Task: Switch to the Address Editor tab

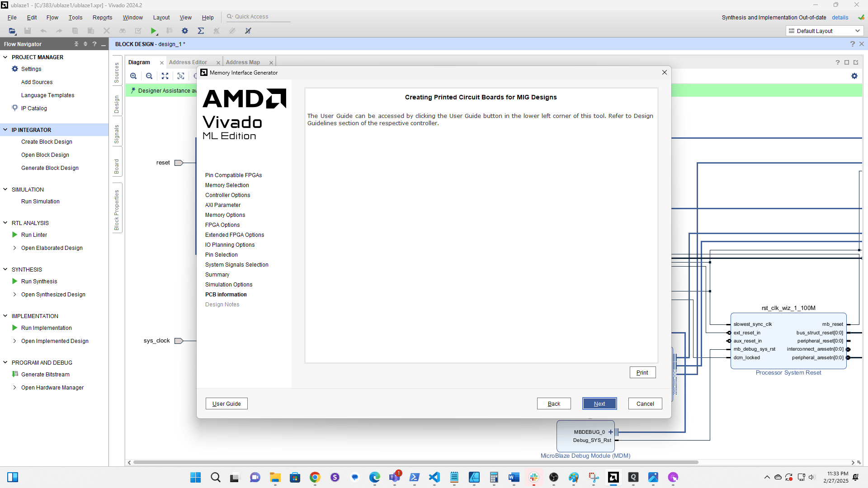Action: pyautogui.click(x=188, y=62)
